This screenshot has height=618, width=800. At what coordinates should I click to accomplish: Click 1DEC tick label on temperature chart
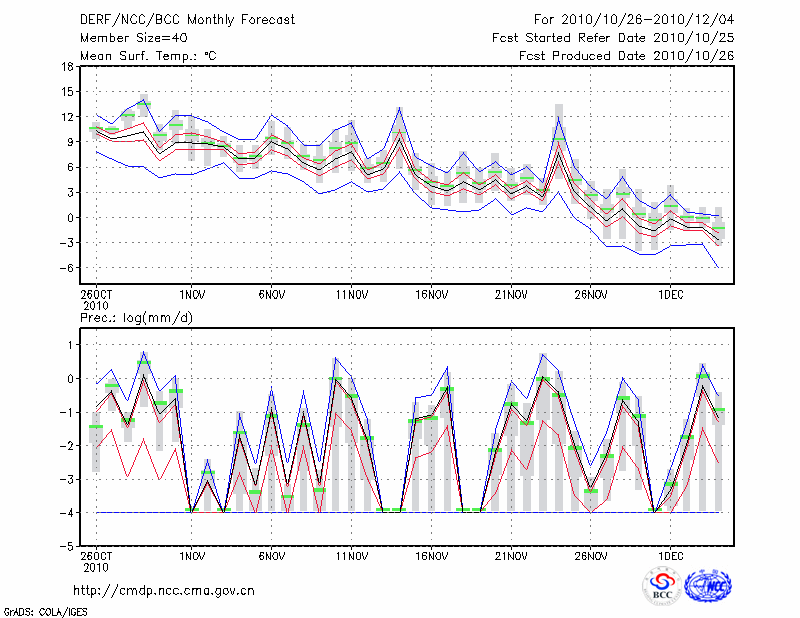670,296
